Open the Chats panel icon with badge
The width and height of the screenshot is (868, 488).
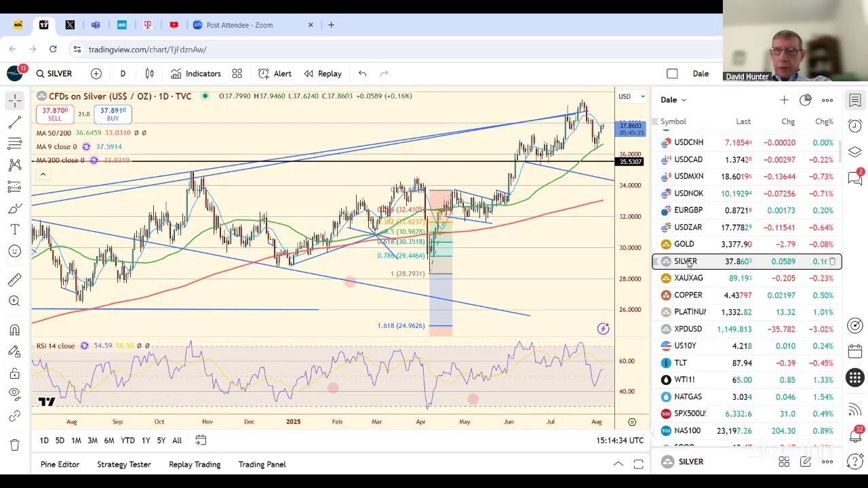click(855, 178)
